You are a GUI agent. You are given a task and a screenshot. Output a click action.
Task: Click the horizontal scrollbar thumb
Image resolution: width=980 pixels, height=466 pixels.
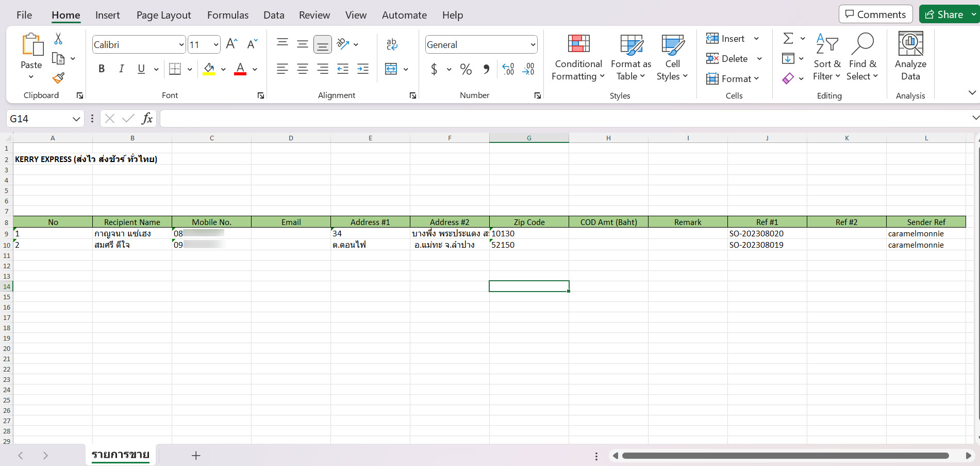(785, 456)
